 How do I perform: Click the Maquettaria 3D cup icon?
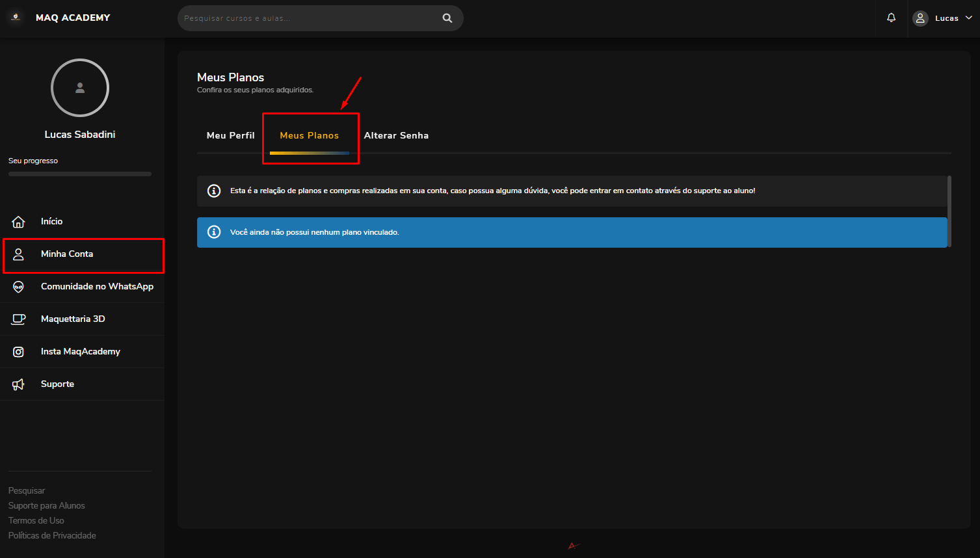tap(18, 319)
